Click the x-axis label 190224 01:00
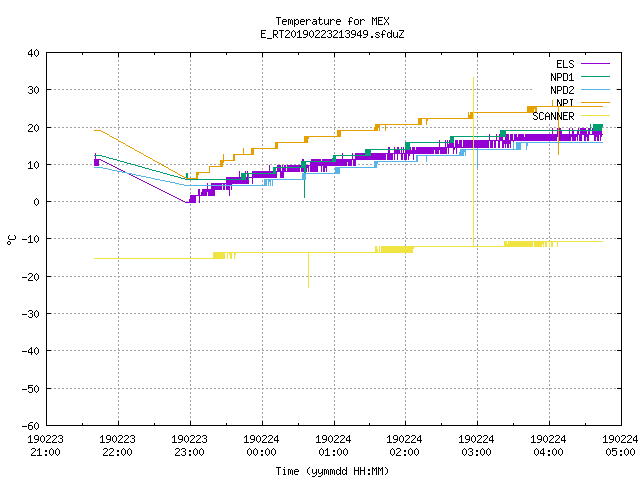This screenshot has width=640, height=480. click(333, 446)
